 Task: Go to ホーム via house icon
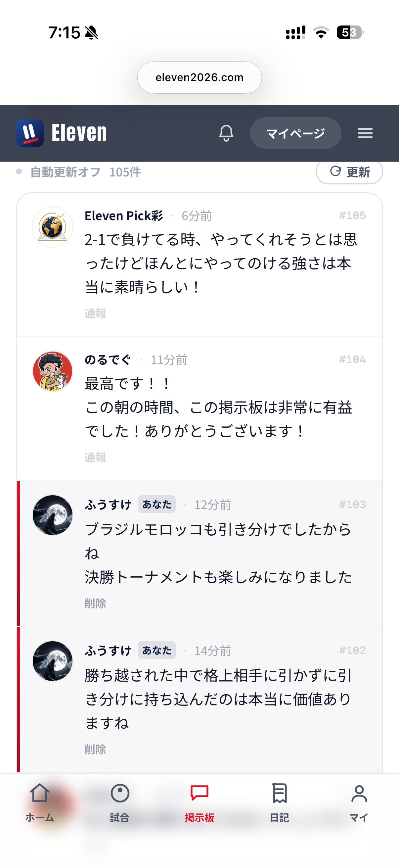pyautogui.click(x=40, y=803)
